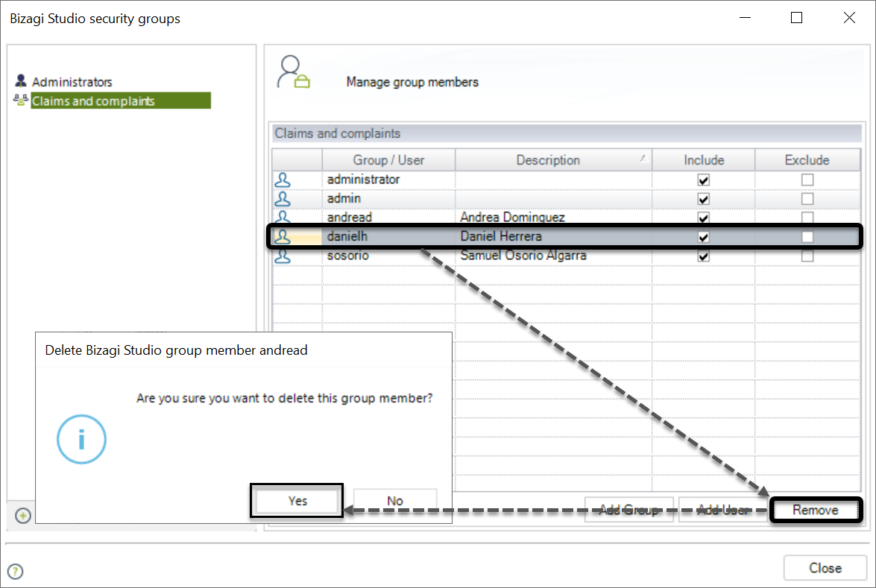Click the Manage group members lock-user icon

[x=293, y=72]
